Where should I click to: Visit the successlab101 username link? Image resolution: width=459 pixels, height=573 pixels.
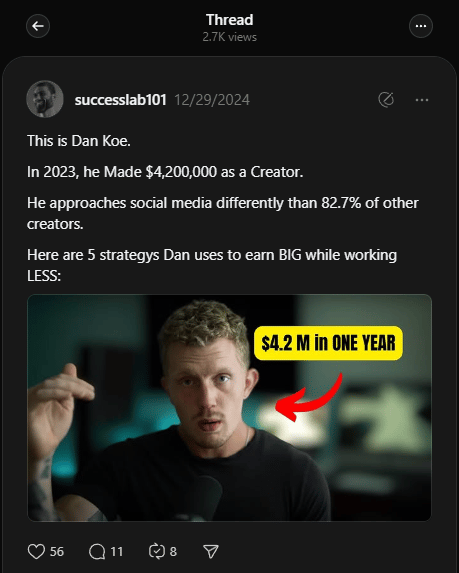click(x=121, y=100)
